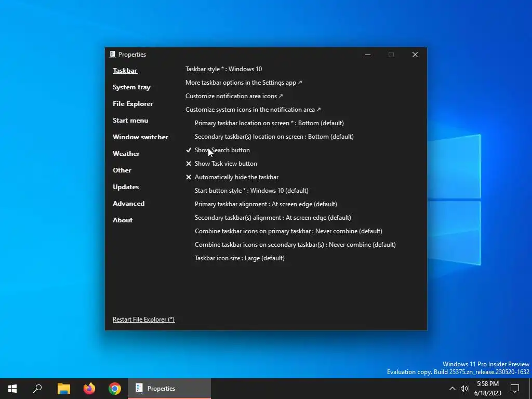Viewport: 532px width, 399px height.
Task: Open the Windows Start button
Action: pyautogui.click(x=12, y=389)
